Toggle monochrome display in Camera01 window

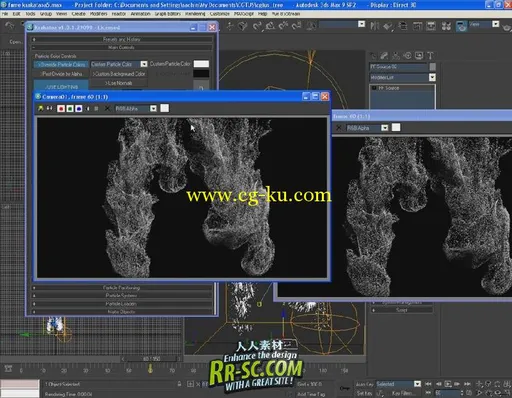(x=96, y=109)
